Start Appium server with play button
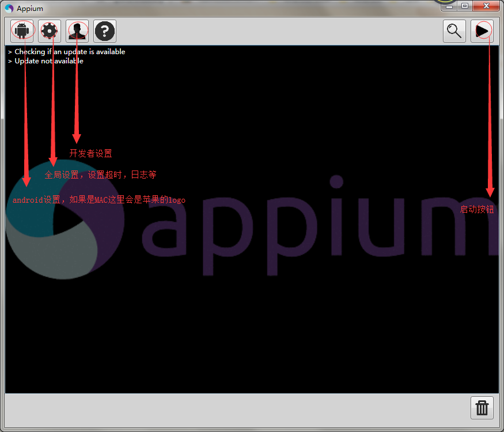This screenshot has width=504, height=432. tap(482, 31)
